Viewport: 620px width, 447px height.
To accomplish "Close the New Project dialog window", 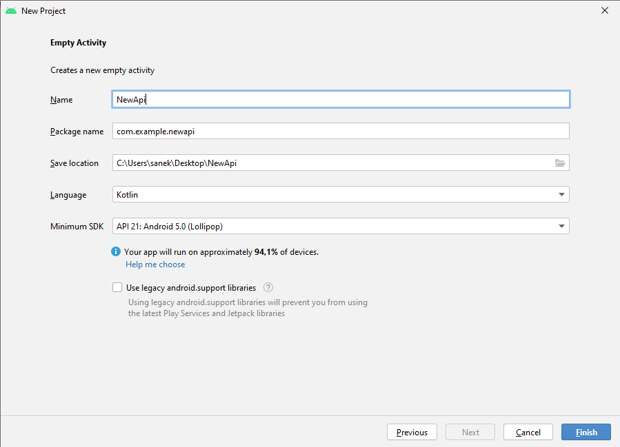I will point(604,10).
